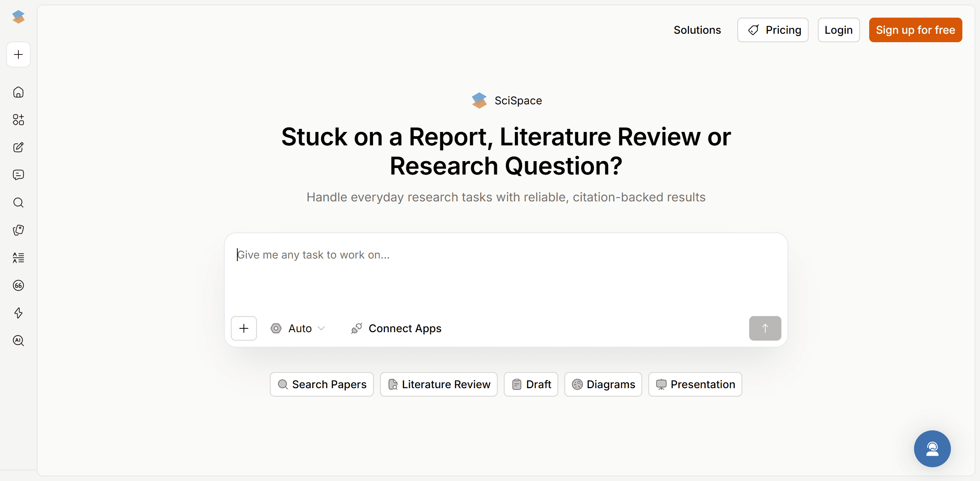Open the chat bubble icon in sidebar
The height and width of the screenshot is (481, 980).
pos(18,175)
